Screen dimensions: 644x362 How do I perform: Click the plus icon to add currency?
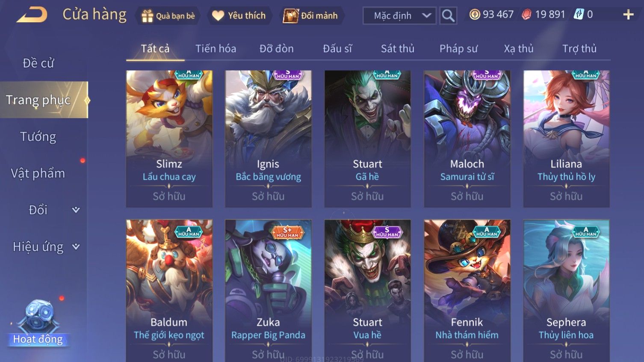[628, 15]
